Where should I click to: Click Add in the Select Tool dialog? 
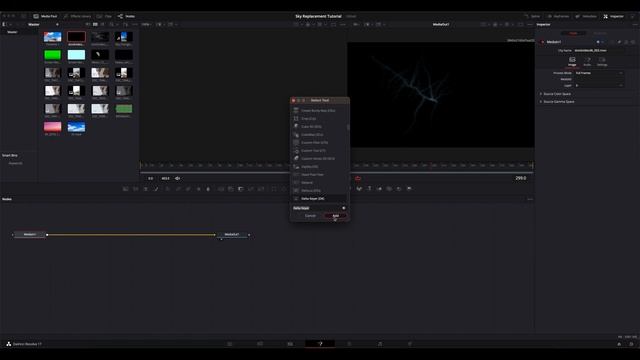tap(335, 216)
